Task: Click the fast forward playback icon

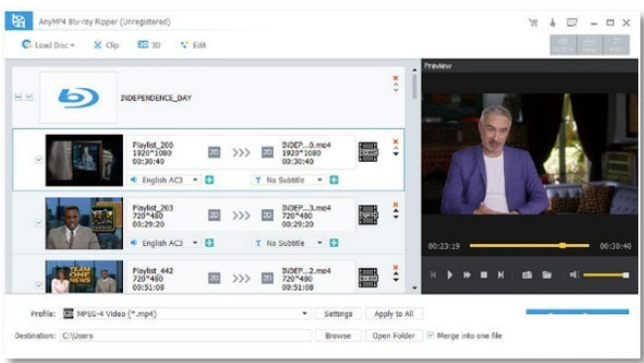Action: (467, 275)
